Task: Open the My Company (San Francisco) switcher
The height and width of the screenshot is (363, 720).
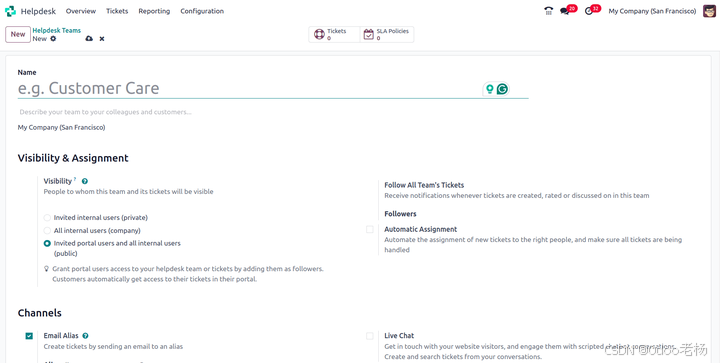Action: (x=652, y=11)
